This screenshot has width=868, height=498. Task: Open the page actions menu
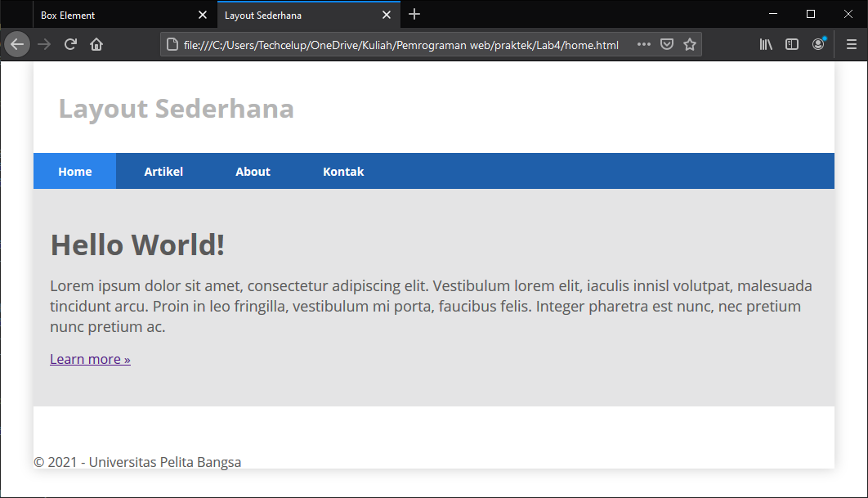pos(643,44)
